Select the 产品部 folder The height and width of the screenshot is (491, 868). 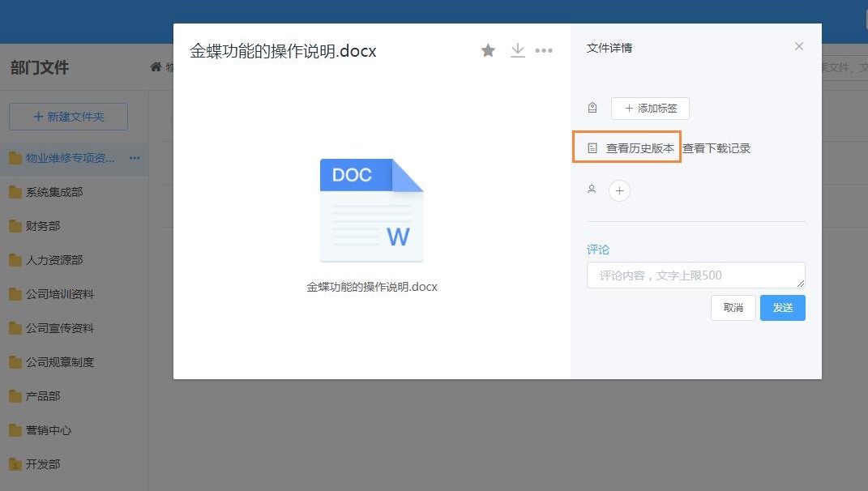43,396
